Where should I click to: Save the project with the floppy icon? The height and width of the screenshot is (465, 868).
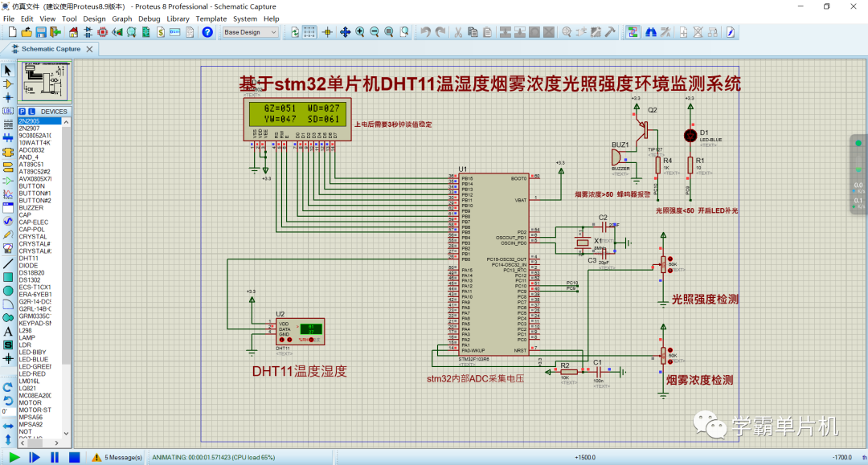[41, 33]
